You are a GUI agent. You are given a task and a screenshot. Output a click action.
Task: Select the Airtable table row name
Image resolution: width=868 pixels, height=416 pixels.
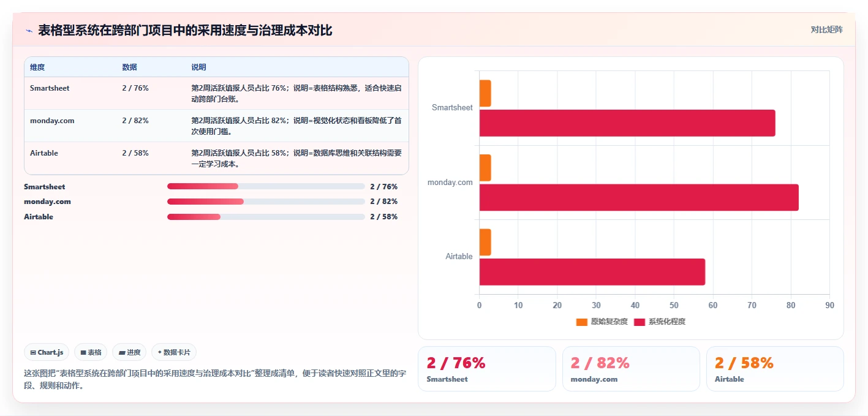pyautogui.click(x=44, y=153)
